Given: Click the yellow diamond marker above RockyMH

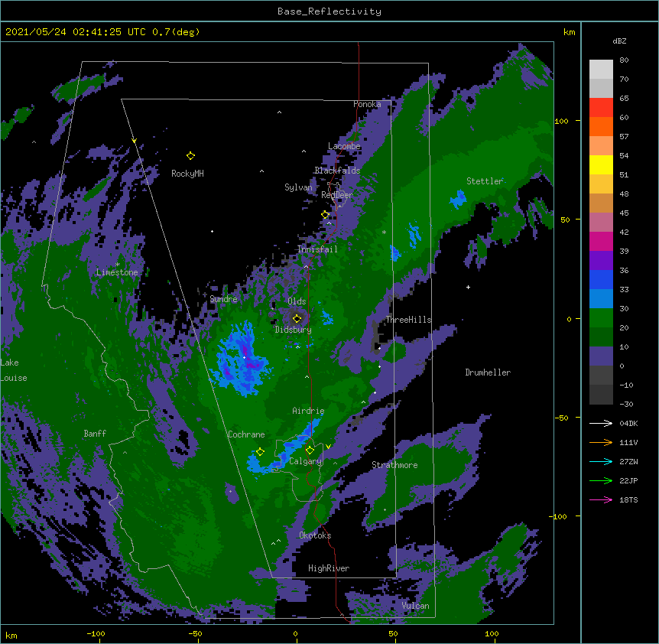Looking at the screenshot, I should tap(190, 156).
